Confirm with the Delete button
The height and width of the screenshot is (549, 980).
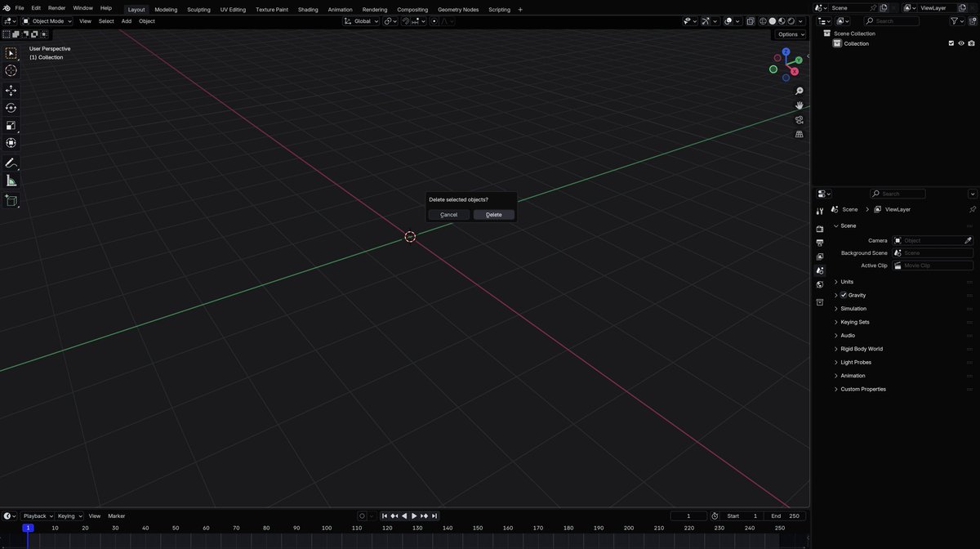click(x=494, y=215)
